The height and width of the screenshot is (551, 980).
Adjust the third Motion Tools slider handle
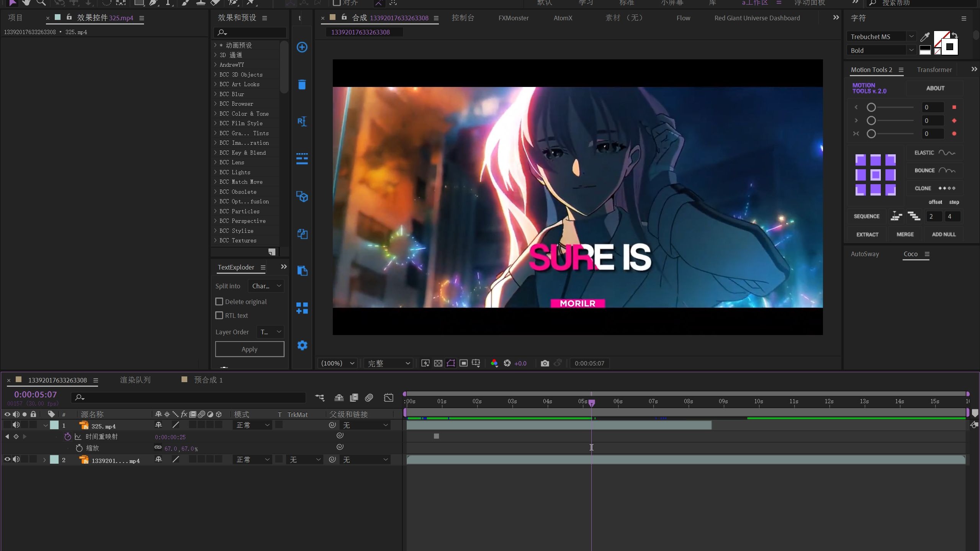point(871,134)
